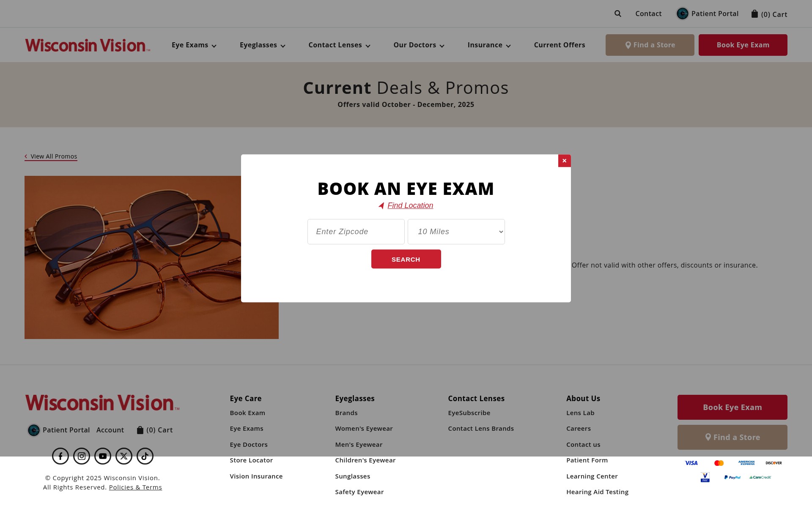Expand the Eye Exams menu
Screen dimensions: 812x514
(194, 45)
